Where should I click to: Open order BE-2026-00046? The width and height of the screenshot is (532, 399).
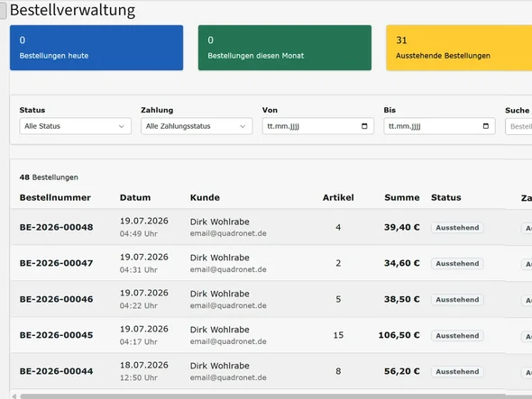point(56,299)
